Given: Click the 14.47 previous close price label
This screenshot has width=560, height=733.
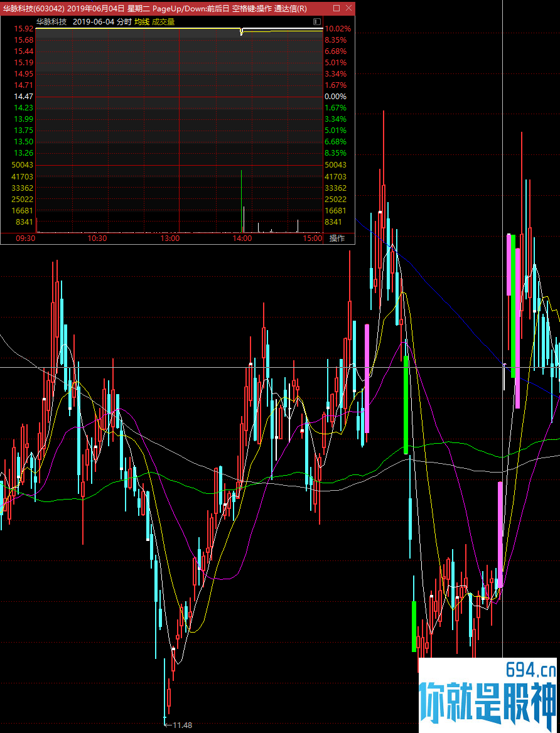Looking at the screenshot, I should click(x=23, y=96).
